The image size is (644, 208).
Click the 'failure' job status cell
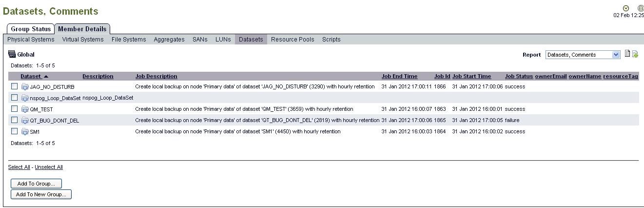512,120
